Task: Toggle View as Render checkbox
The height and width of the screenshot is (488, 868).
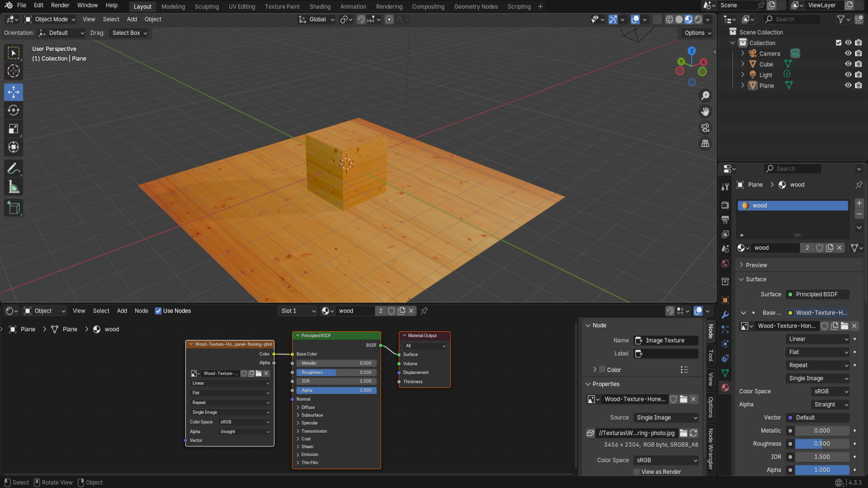Action: [x=637, y=472]
